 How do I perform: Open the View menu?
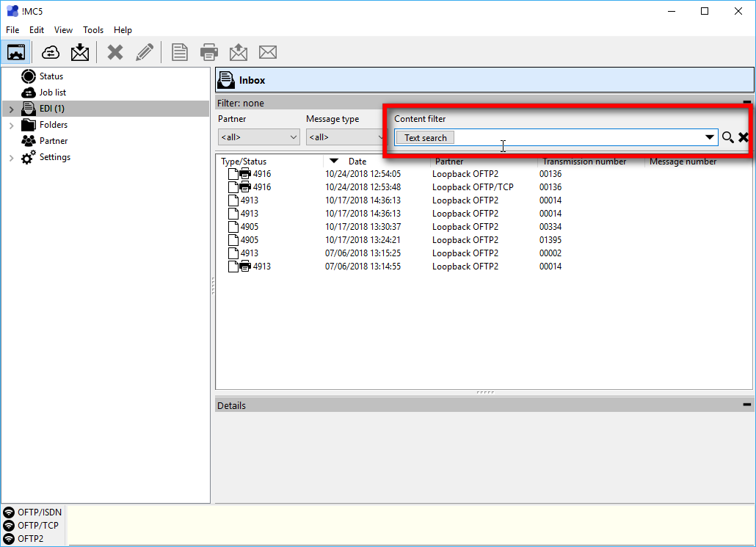[x=63, y=30]
